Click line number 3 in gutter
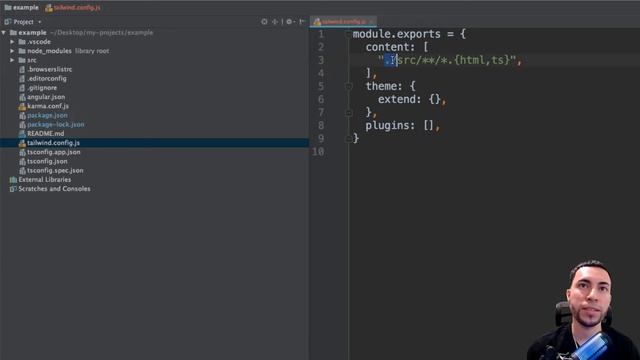The height and width of the screenshot is (360, 640). coord(321,60)
